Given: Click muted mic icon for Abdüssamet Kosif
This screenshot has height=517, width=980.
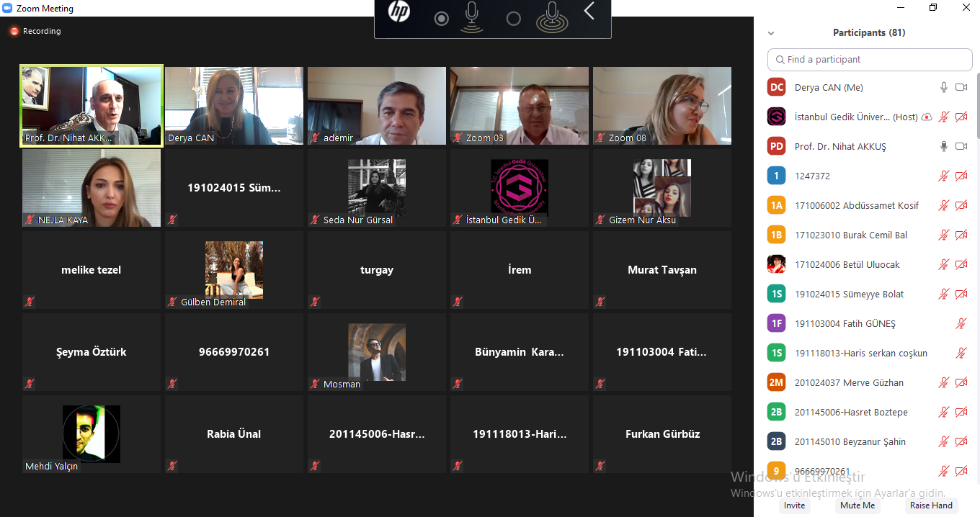Looking at the screenshot, I should [x=944, y=205].
